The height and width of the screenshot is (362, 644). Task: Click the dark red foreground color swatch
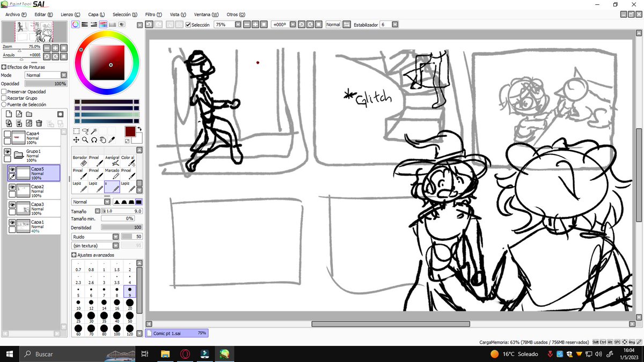coord(130,131)
